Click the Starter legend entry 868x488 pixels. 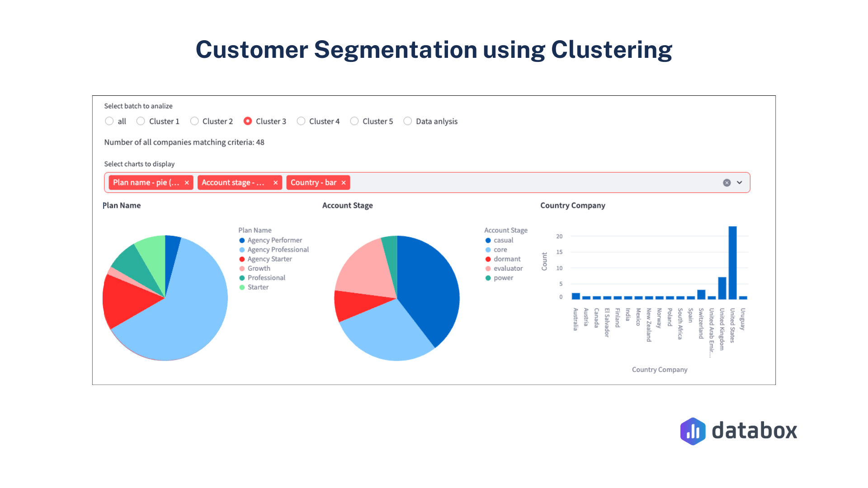point(254,287)
